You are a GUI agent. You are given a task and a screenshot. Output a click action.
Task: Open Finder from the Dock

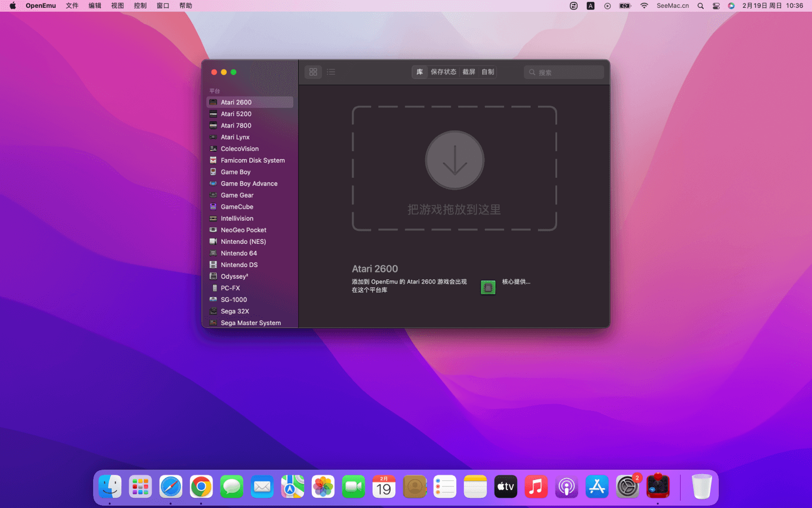tap(110, 487)
